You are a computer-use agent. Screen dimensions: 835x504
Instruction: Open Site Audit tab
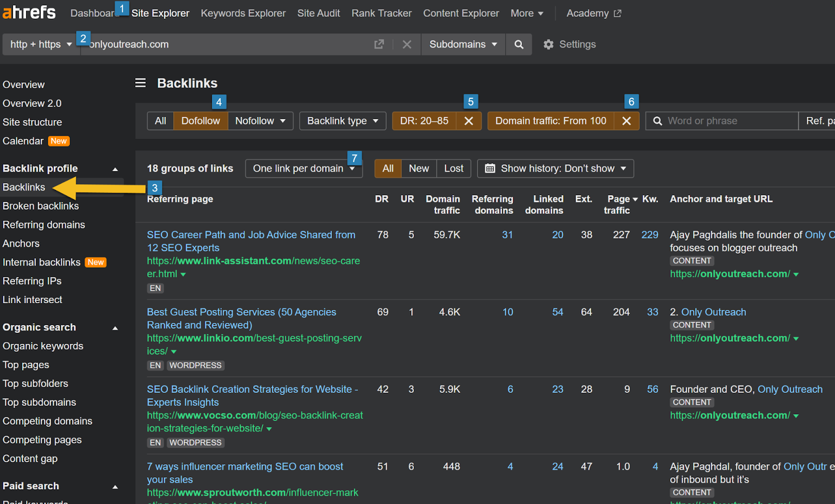point(318,14)
